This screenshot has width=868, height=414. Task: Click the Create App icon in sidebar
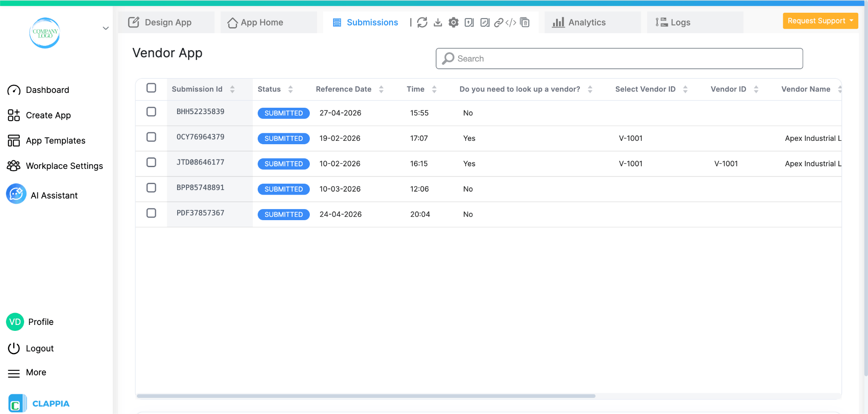tap(14, 115)
